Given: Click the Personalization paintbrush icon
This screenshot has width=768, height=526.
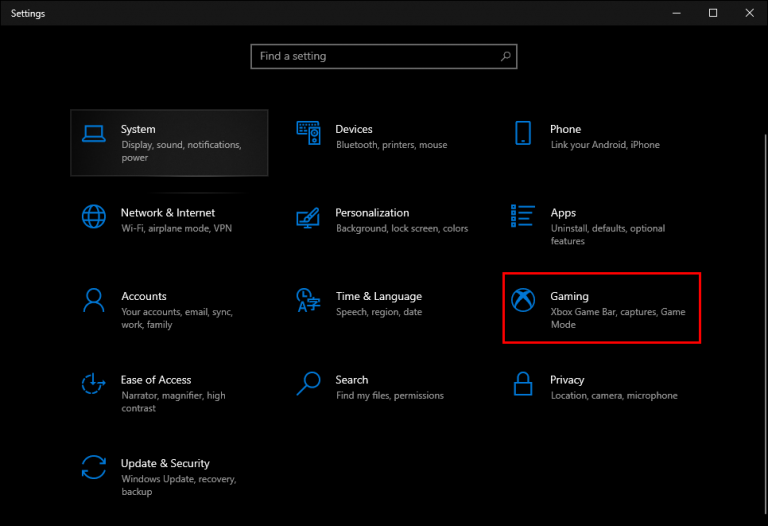Looking at the screenshot, I should coord(308,217).
